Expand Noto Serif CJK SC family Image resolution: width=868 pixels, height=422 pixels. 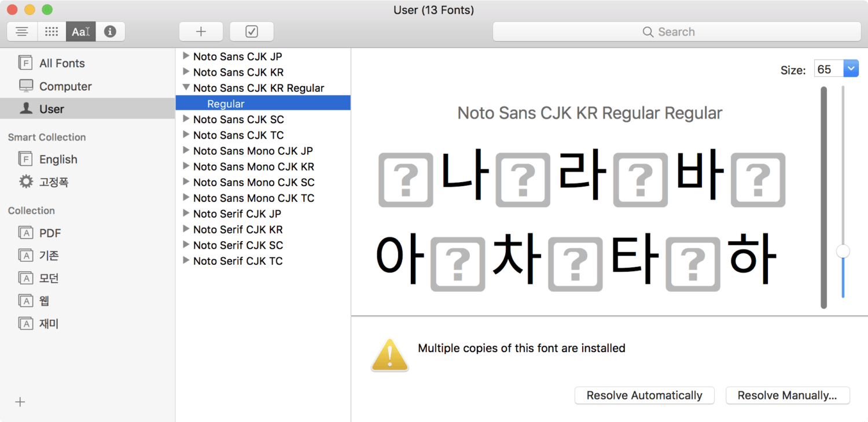coord(186,245)
